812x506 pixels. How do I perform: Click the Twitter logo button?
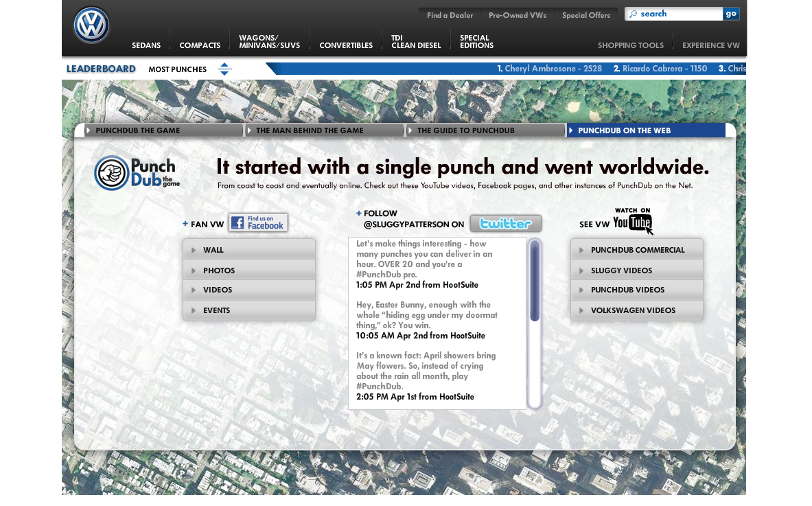click(505, 224)
